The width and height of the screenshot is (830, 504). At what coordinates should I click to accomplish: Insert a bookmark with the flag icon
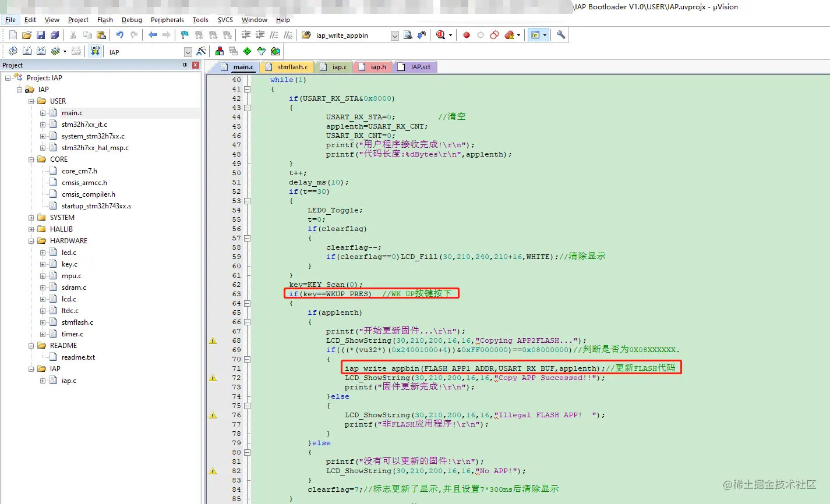[x=185, y=35]
